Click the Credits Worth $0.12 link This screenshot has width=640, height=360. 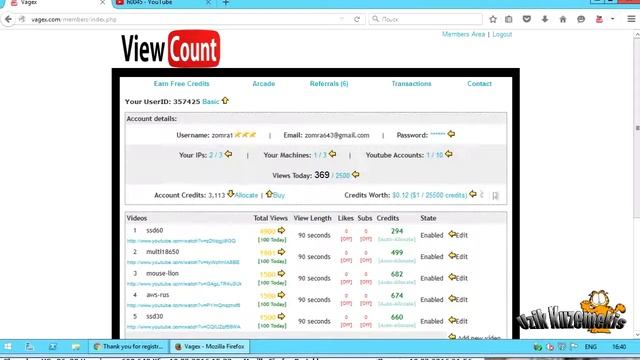[x=429, y=195]
